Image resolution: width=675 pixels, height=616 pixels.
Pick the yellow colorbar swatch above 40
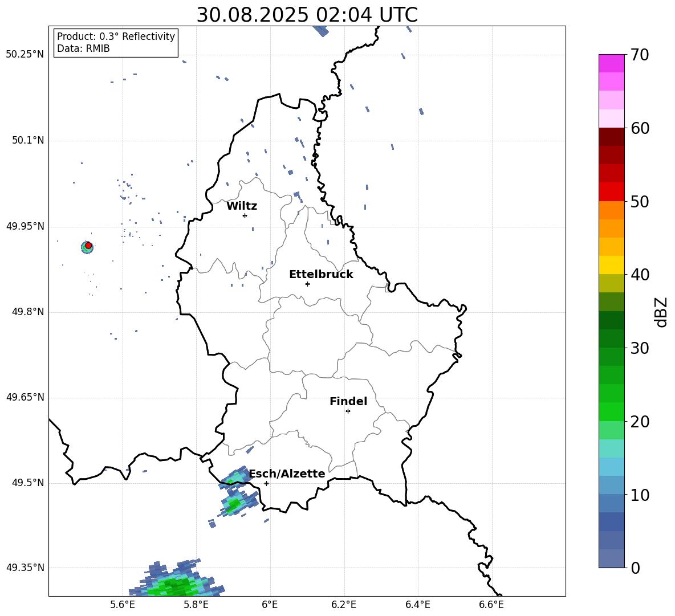[x=612, y=265]
